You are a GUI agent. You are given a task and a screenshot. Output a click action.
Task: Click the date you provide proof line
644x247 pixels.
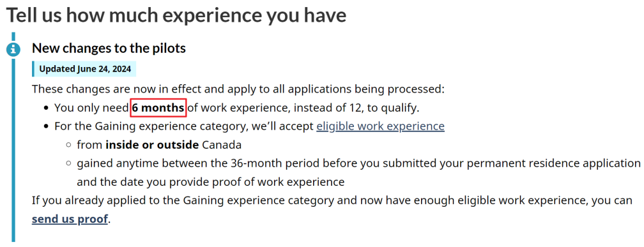(x=211, y=182)
